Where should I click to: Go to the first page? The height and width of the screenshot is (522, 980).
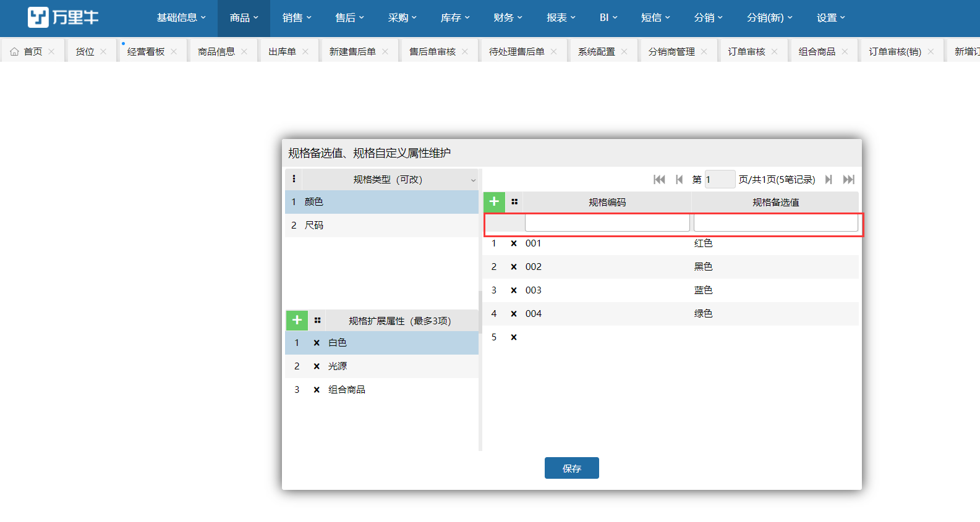click(659, 179)
